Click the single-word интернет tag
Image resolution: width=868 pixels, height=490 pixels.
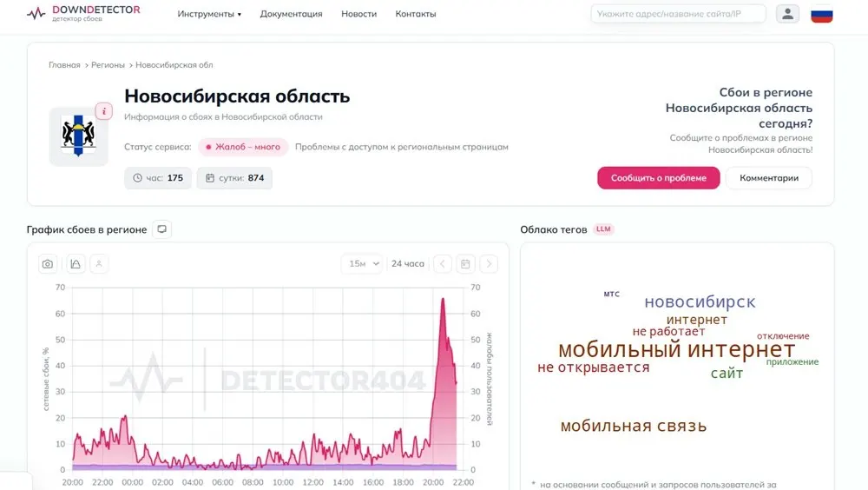pos(696,319)
